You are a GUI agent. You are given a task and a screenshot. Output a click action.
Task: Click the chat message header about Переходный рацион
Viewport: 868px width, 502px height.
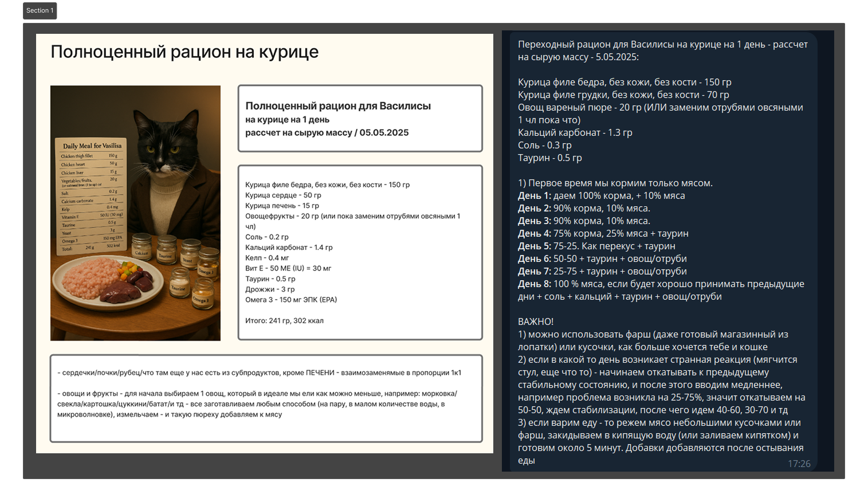click(662, 50)
